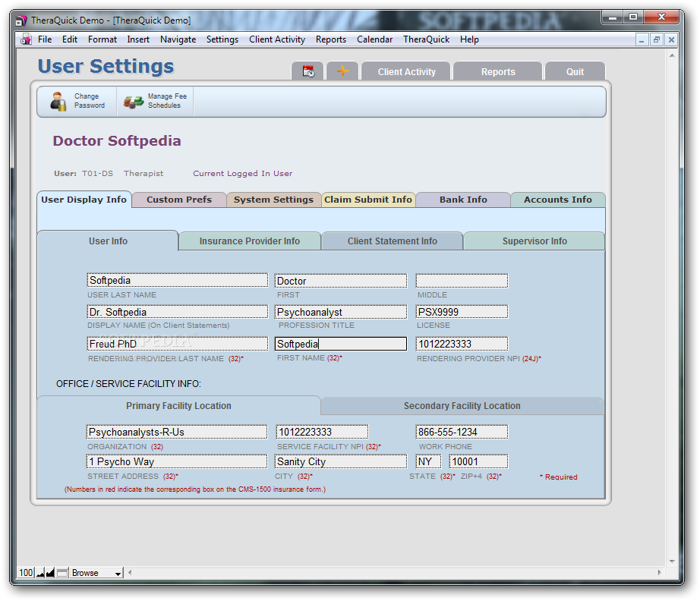Click the Work Phone field
Screen dimensions: 700x601
pos(462,432)
